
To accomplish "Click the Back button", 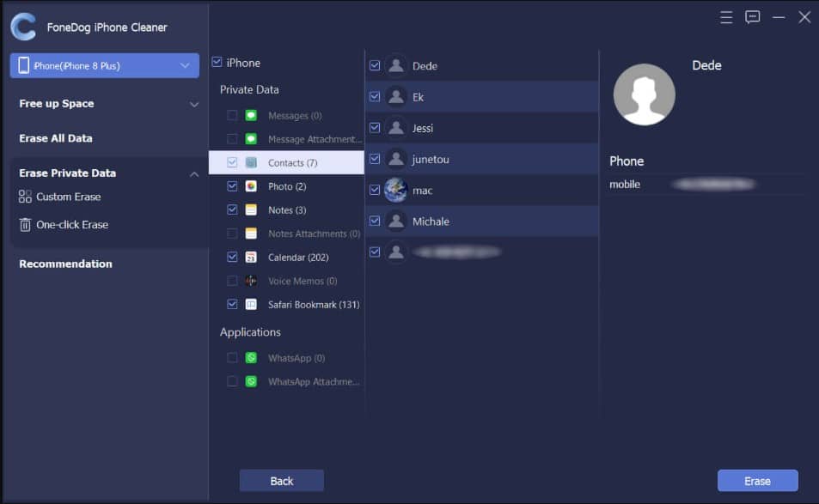I will click(x=282, y=481).
